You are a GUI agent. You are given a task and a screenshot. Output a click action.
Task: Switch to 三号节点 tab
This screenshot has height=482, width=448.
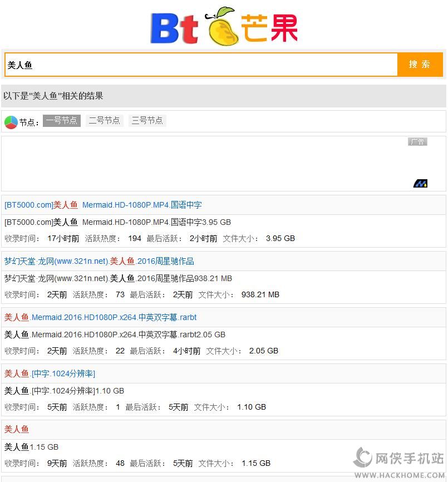tap(147, 120)
